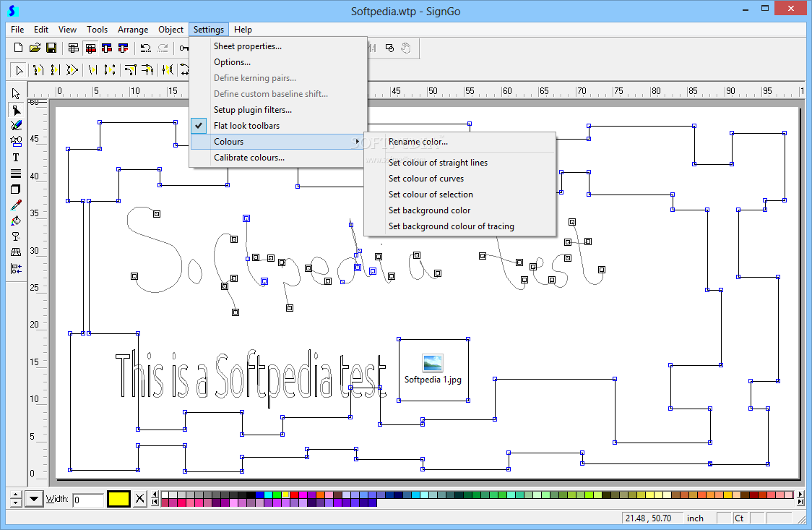
Task: Click the hand pan icon in the top toolbar
Action: [406, 48]
